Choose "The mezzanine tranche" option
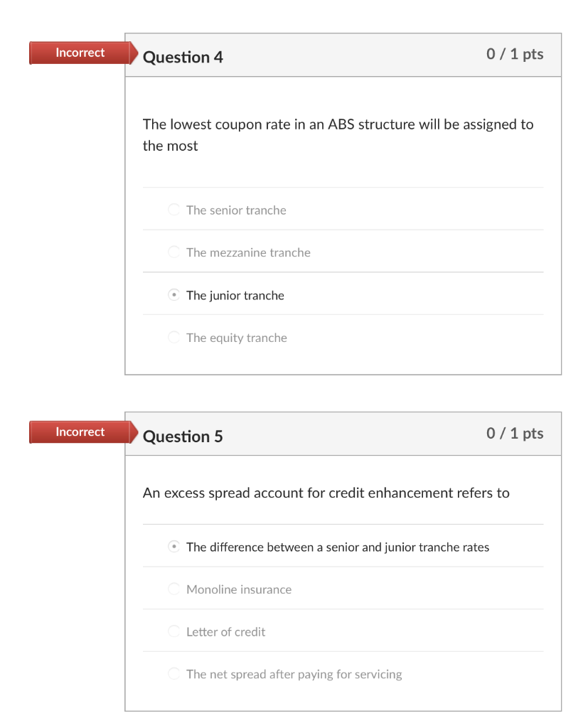 [x=174, y=252]
